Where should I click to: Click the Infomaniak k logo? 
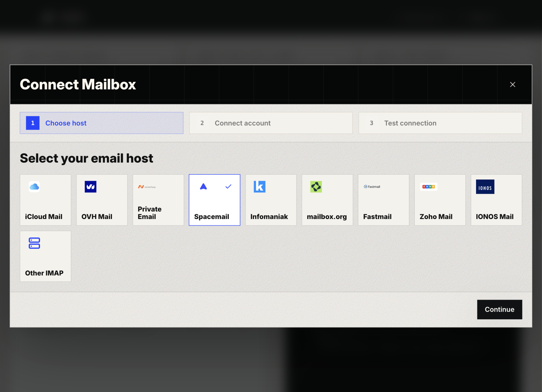click(x=260, y=187)
